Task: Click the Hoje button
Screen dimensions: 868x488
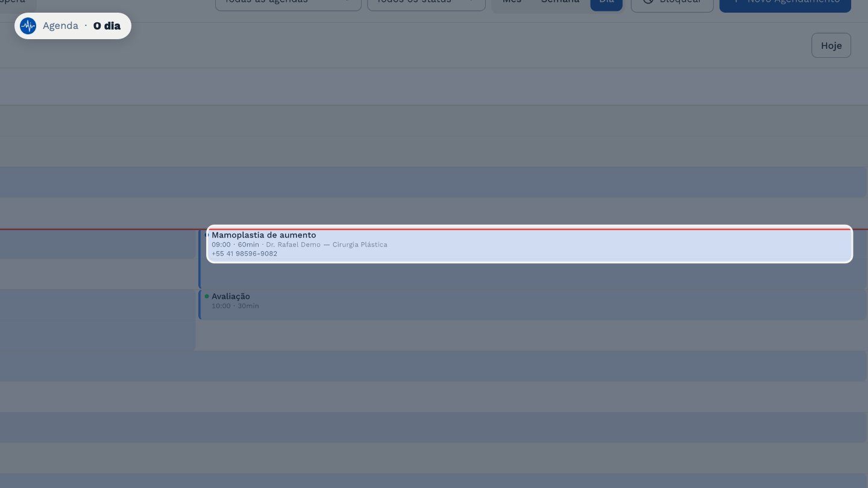Action: (831, 45)
